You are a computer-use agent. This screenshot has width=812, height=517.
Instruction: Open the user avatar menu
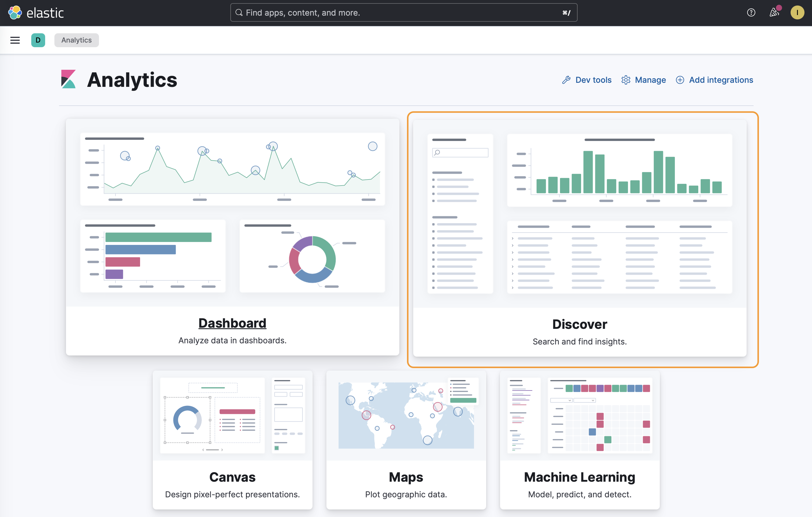click(x=797, y=13)
